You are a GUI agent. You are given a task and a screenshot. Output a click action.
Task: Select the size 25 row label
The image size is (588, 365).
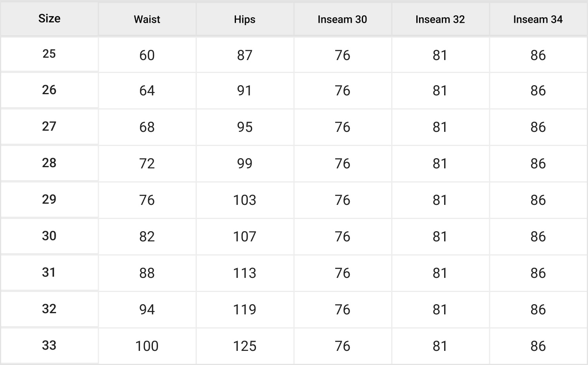[49, 54]
